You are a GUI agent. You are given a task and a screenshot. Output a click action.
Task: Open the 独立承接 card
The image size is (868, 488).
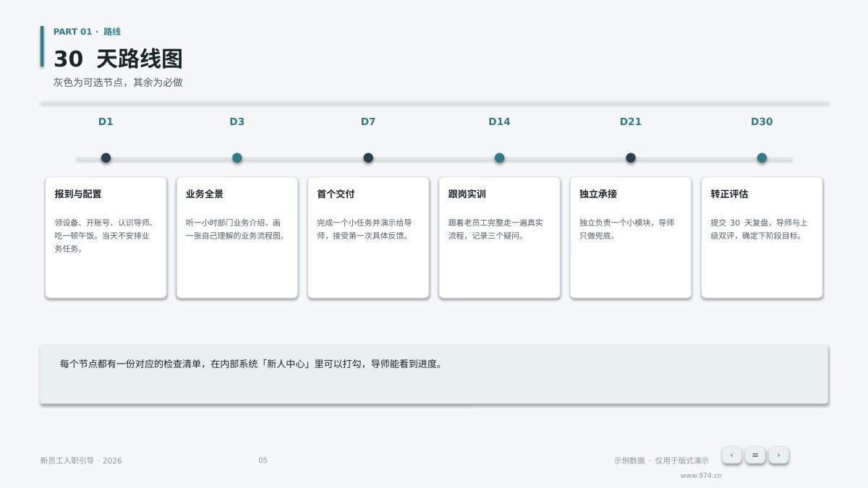coord(631,237)
